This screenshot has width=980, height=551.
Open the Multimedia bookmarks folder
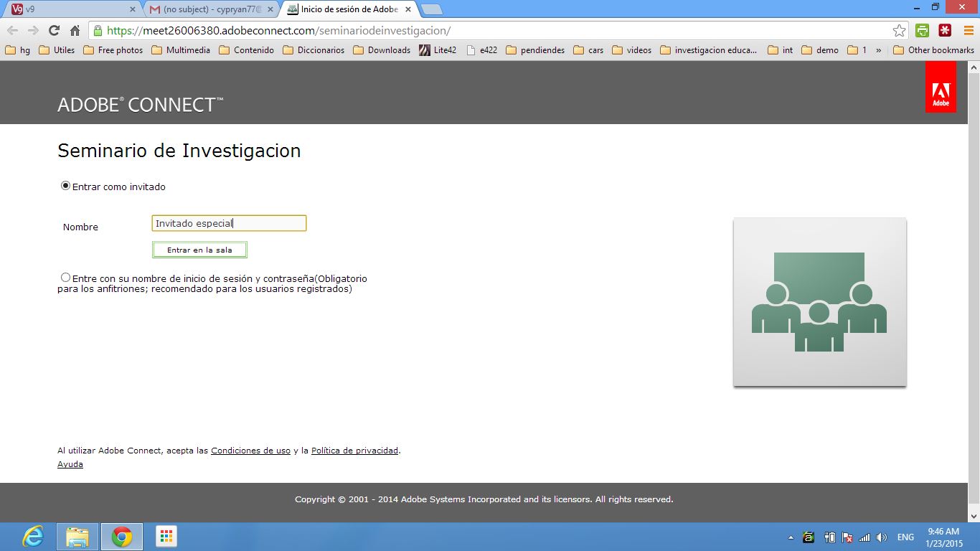181,50
